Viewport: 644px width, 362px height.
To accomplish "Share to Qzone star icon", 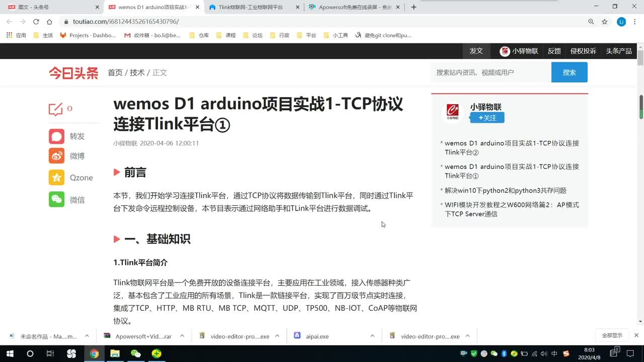I will tap(56, 177).
